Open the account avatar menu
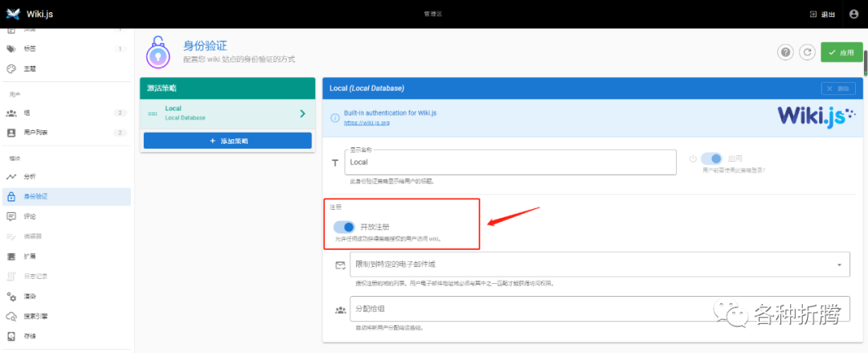The width and height of the screenshot is (868, 353). (854, 14)
